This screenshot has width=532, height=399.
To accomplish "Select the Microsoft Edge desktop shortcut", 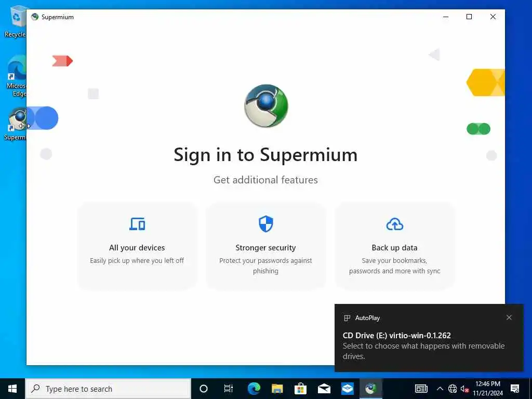I will point(16,76).
